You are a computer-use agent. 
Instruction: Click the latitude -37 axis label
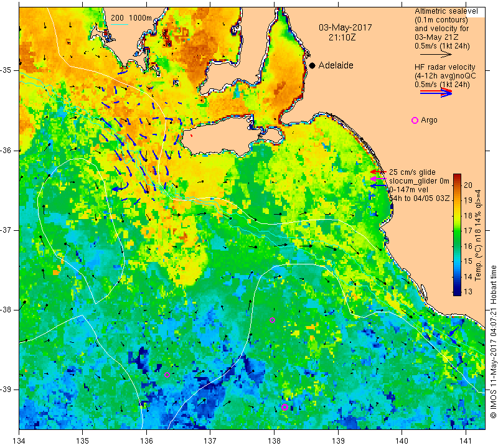pos(6,230)
